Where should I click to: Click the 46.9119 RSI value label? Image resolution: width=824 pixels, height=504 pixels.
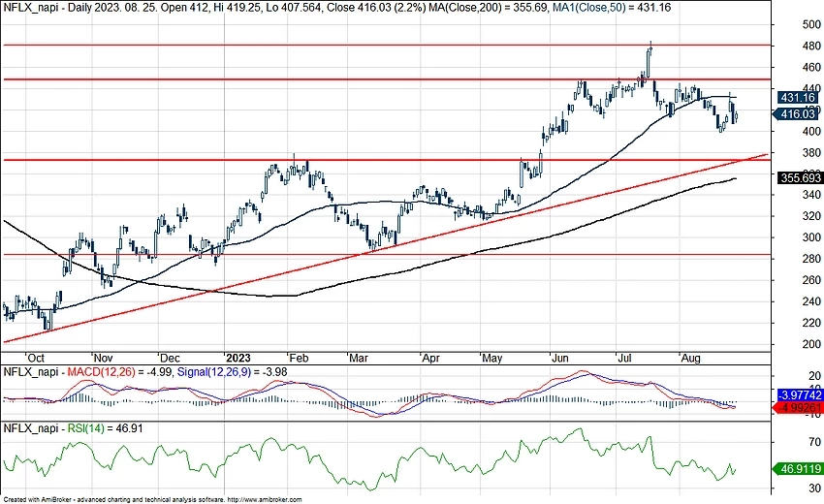[x=798, y=469]
